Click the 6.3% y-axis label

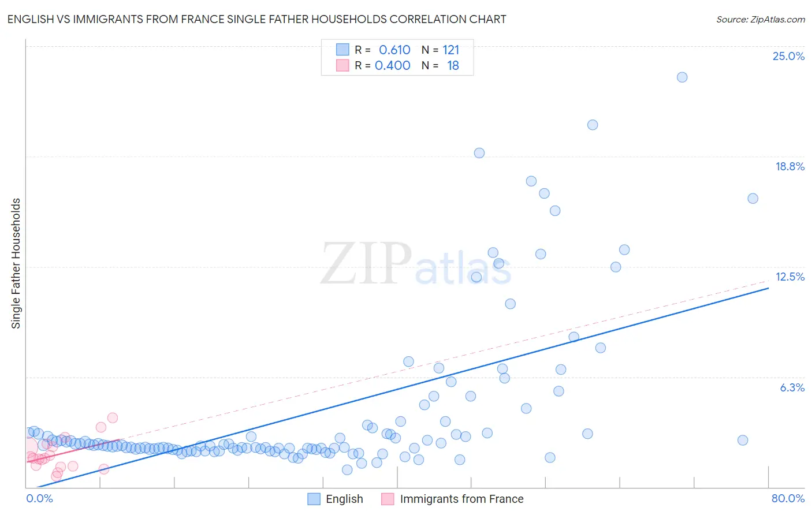click(792, 387)
